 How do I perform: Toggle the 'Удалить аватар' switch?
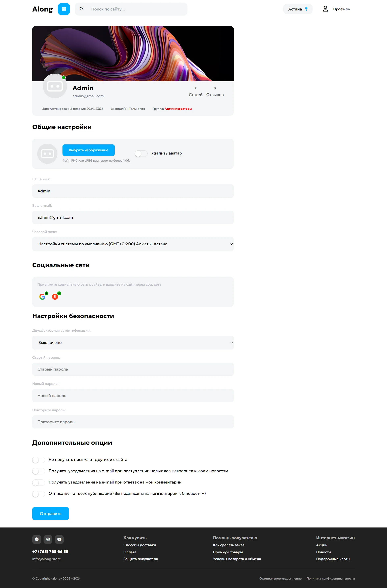pos(141,154)
